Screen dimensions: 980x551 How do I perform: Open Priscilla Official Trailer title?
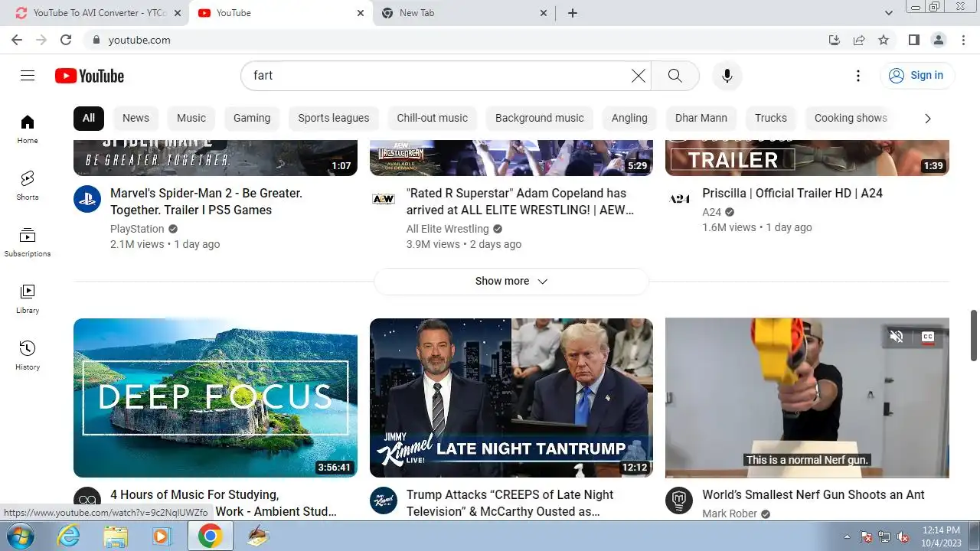[792, 193]
